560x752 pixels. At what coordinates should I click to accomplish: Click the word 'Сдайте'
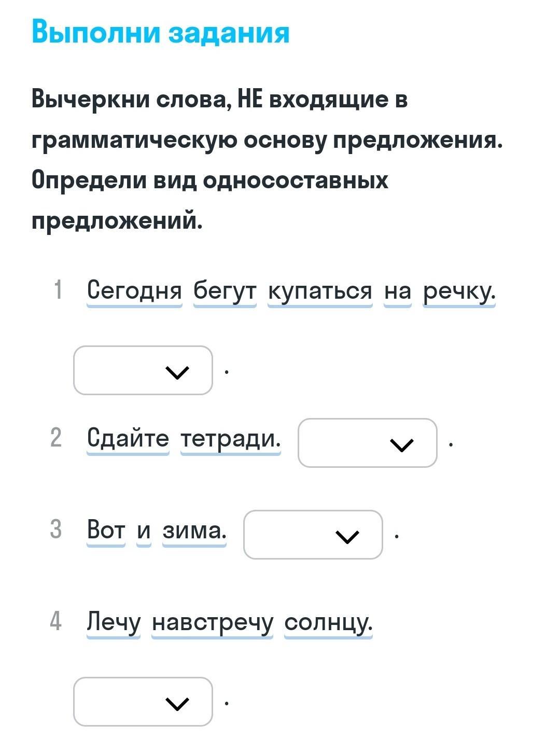(128, 438)
